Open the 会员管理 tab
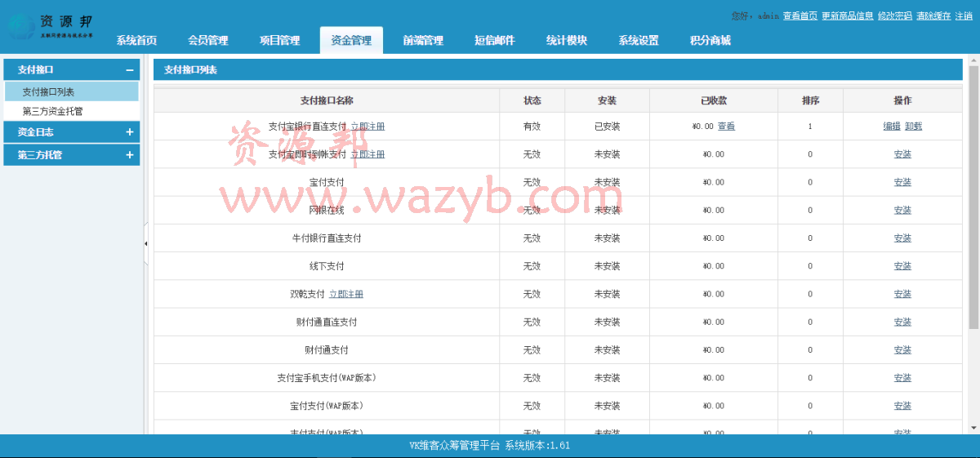Screen dimensions: 980x458 [x=208, y=41]
